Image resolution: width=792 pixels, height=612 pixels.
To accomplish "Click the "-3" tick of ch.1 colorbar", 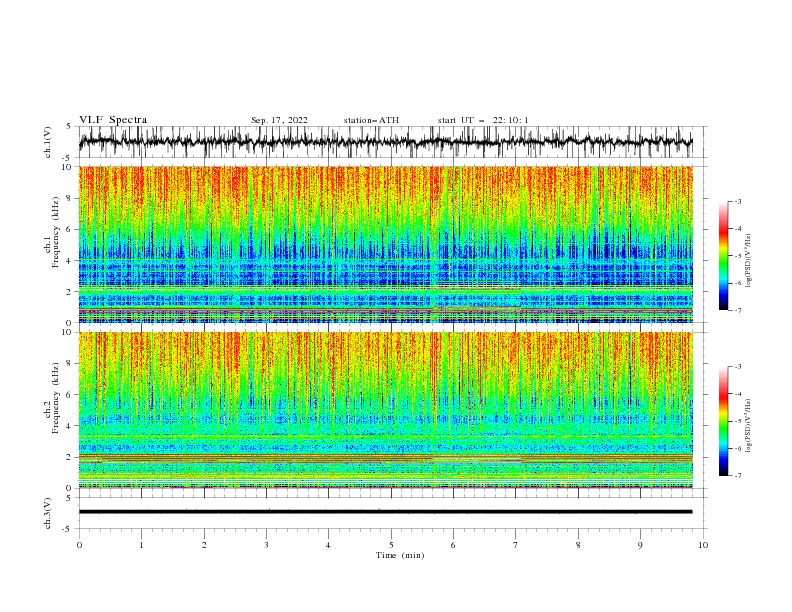I will click(737, 201).
